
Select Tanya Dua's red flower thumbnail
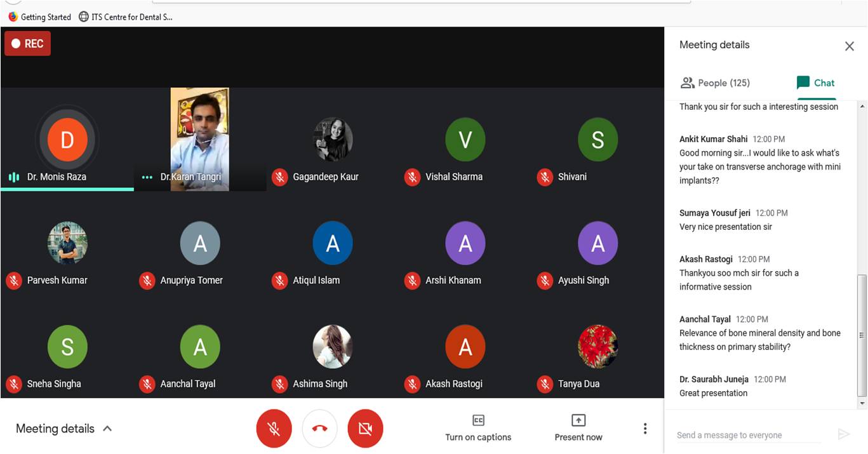coord(598,347)
